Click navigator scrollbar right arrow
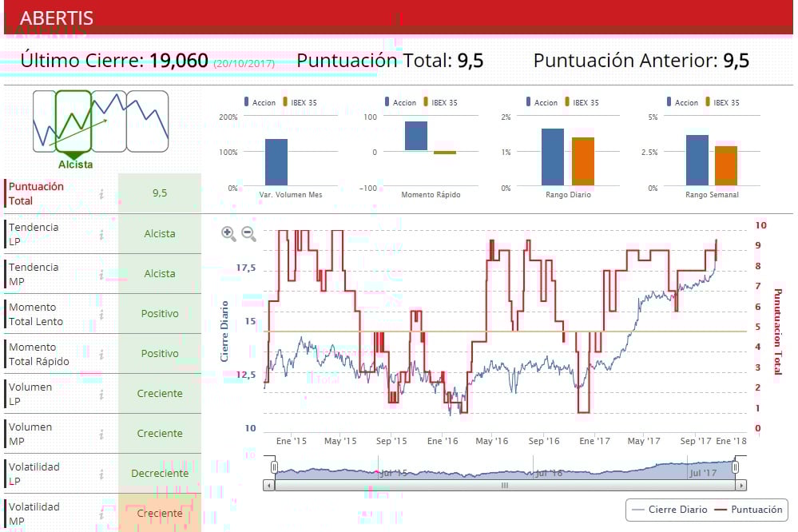The height and width of the screenshot is (532, 798). pyautogui.click(x=741, y=486)
